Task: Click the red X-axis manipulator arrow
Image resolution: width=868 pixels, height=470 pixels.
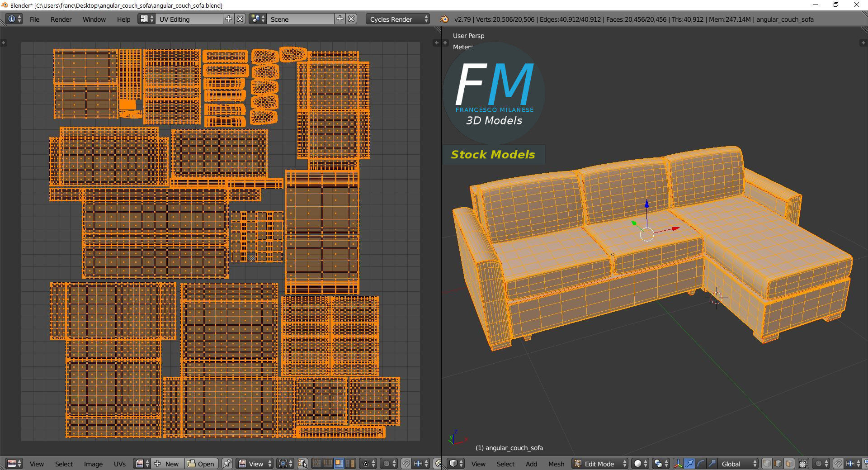Action: (x=675, y=229)
